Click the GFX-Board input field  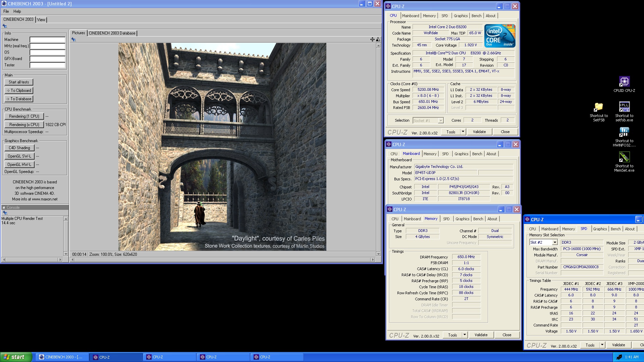pyautogui.click(x=47, y=59)
